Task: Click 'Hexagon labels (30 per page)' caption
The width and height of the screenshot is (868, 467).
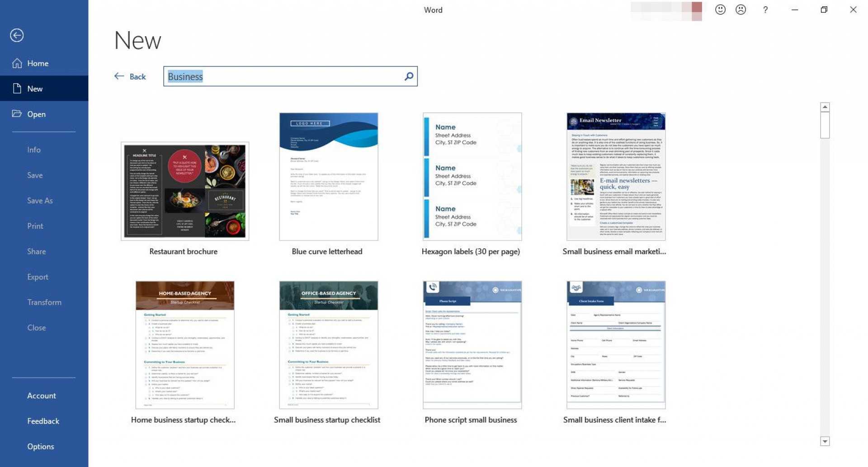Action: click(x=471, y=251)
